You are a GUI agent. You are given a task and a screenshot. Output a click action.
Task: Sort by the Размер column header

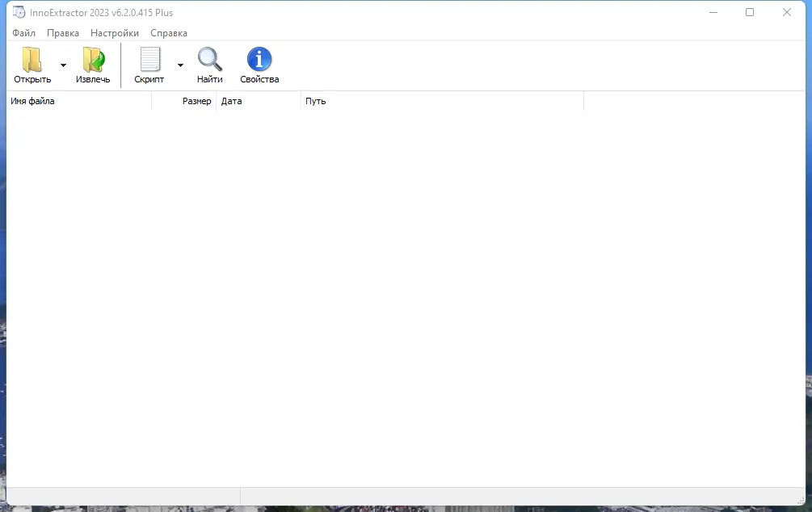[184, 101]
